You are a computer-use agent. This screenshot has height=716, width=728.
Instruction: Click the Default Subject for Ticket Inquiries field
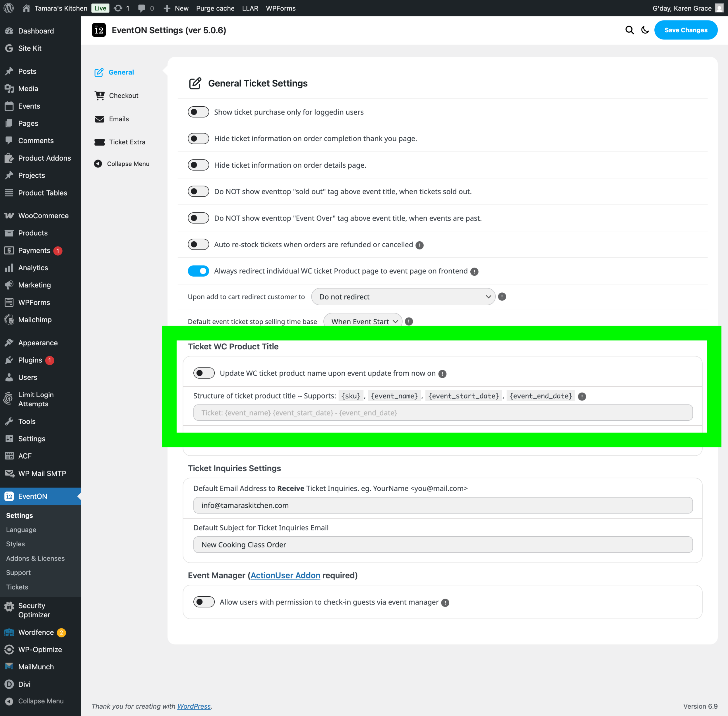click(443, 545)
